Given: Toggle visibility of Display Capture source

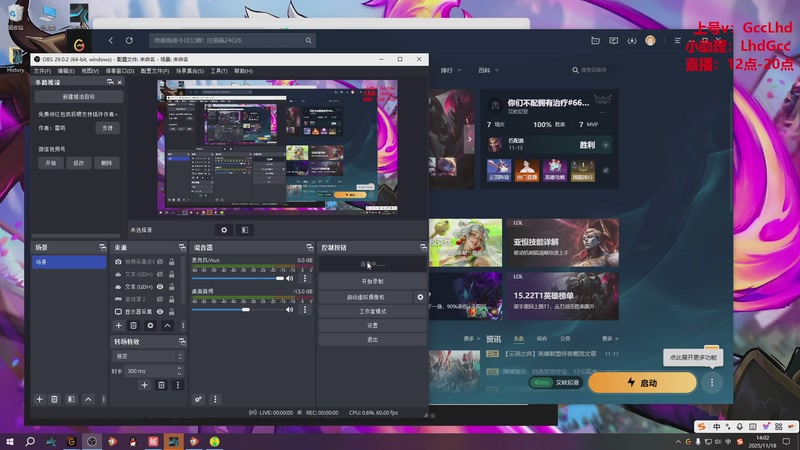Looking at the screenshot, I should tap(160, 312).
